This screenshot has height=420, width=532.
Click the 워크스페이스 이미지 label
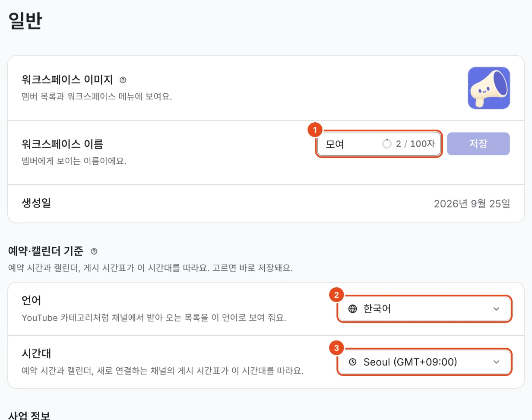click(x=67, y=80)
